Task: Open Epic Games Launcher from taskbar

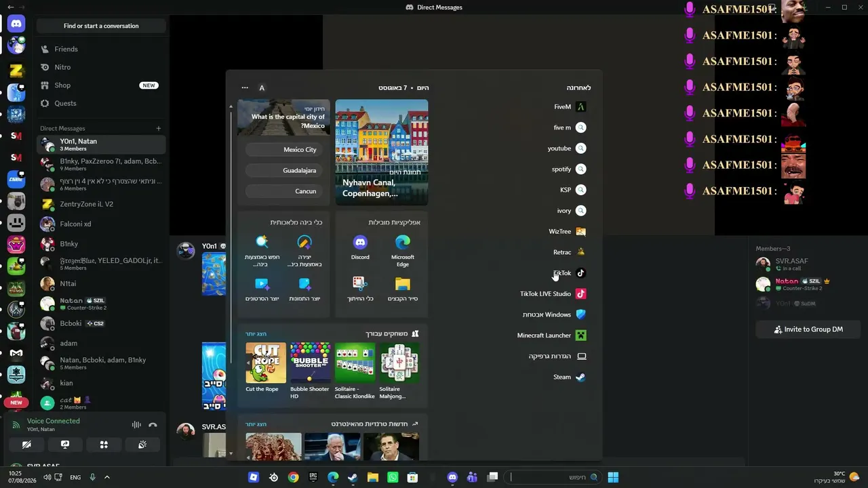Action: 313,477
